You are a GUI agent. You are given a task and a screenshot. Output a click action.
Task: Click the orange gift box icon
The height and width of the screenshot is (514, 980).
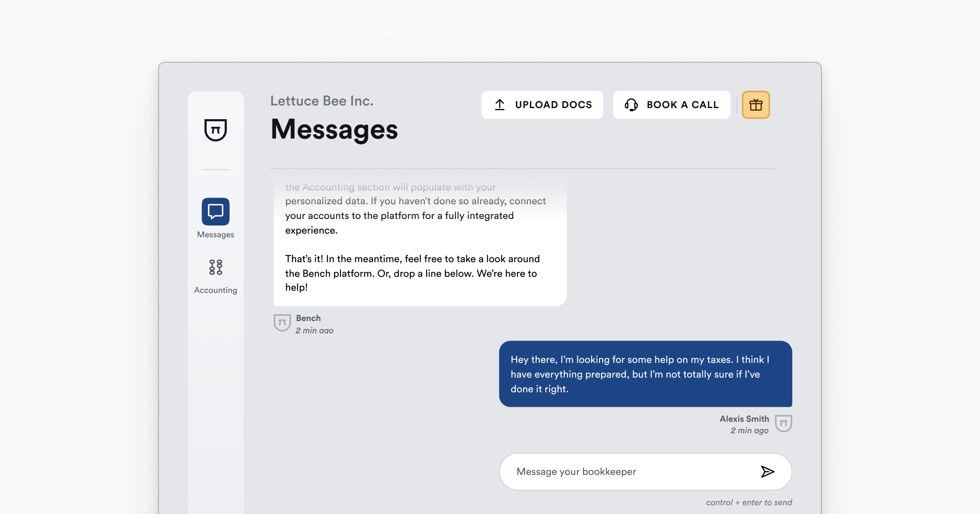pos(755,105)
